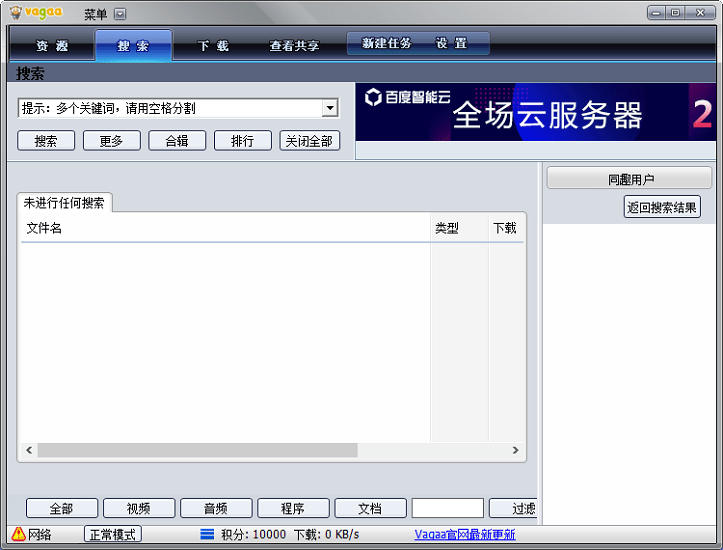The height and width of the screenshot is (550, 723).
Task: Click the 菜单 menu label
Action: pos(95,14)
